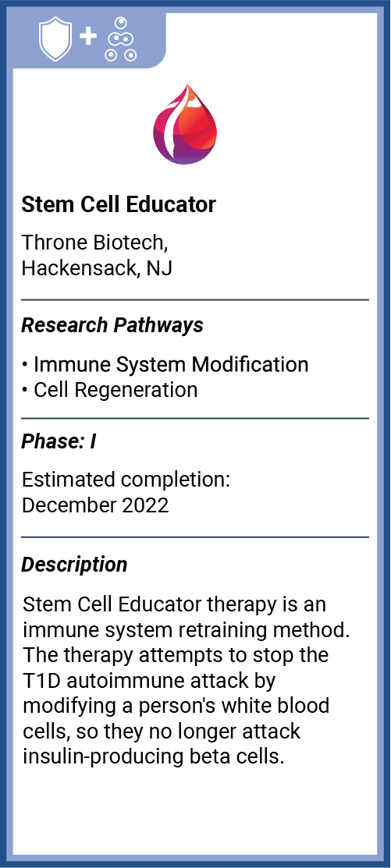Click the shield icon in the header tab
This screenshot has height=868, width=391.
[x=56, y=37]
